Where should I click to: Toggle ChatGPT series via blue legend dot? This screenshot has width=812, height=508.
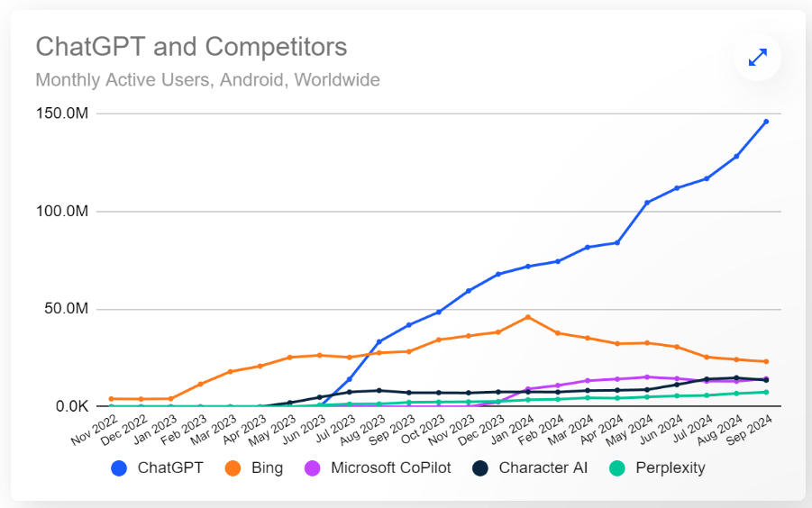coord(119,468)
